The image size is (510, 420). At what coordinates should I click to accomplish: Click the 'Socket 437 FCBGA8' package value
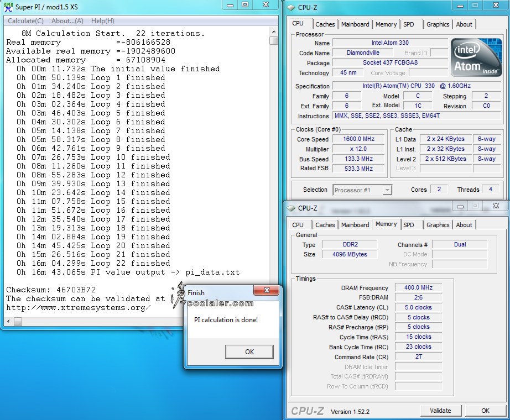pyautogui.click(x=390, y=62)
